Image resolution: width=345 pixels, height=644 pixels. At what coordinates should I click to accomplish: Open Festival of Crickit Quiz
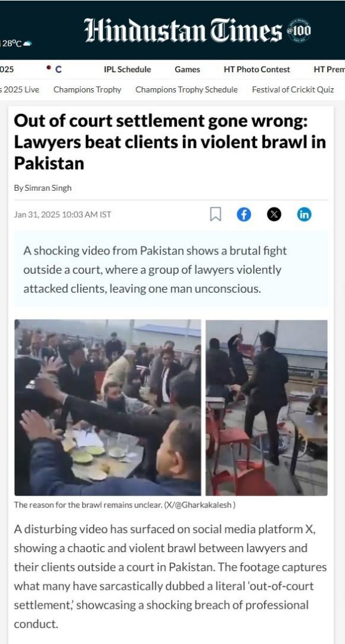point(293,89)
